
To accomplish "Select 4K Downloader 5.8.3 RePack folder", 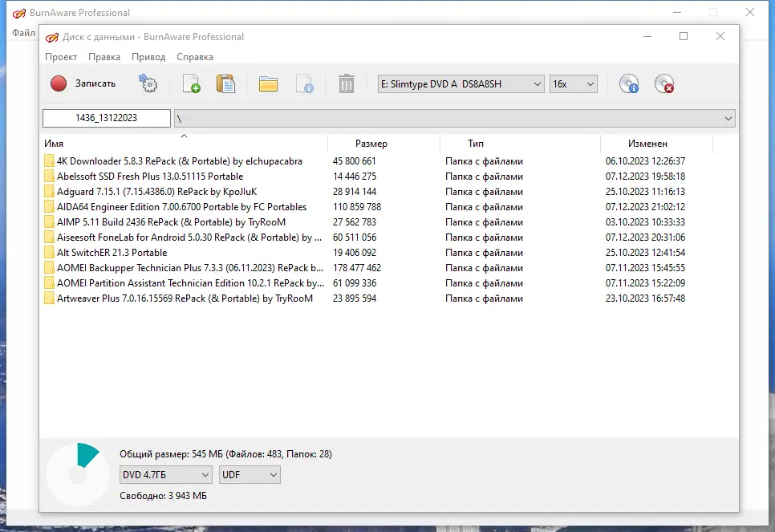I will (180, 161).
